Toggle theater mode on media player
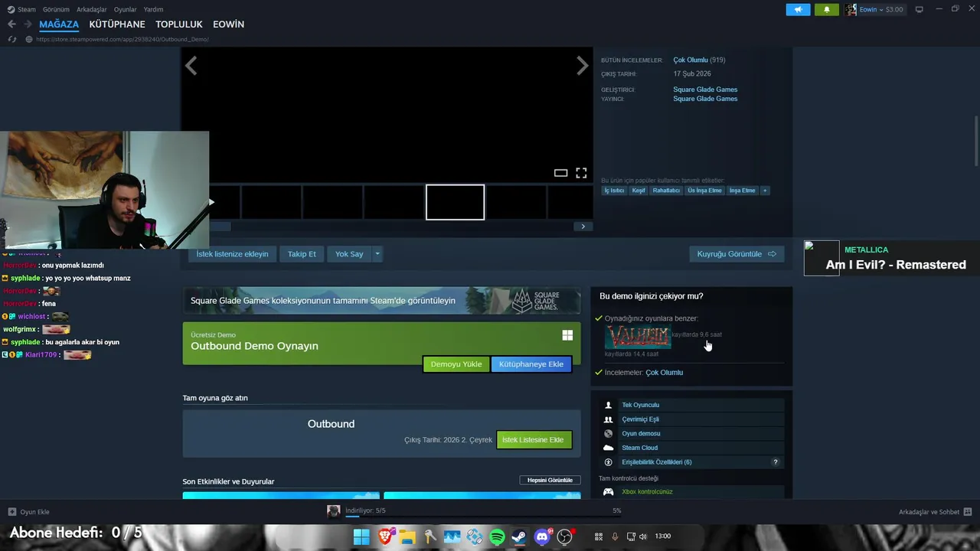Screen dimensions: 980x551 point(560,173)
